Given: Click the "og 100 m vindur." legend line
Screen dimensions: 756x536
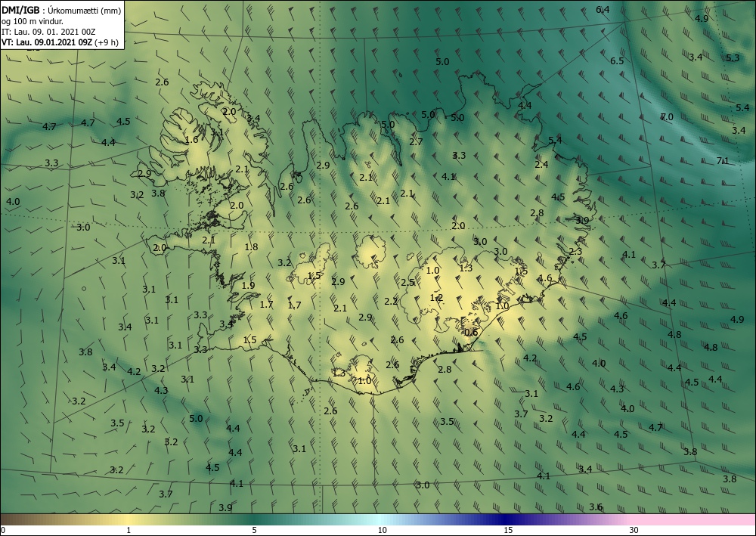Looking at the screenshot, I should pos(33,20).
